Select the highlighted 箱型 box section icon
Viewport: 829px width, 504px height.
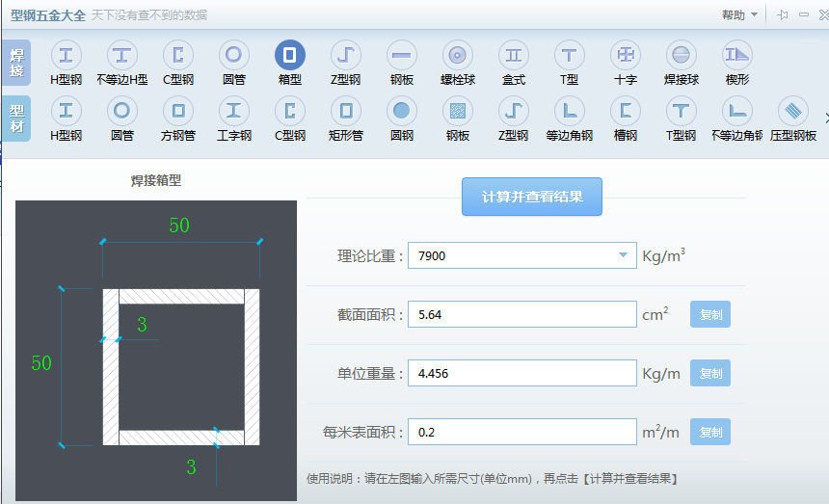click(290, 56)
